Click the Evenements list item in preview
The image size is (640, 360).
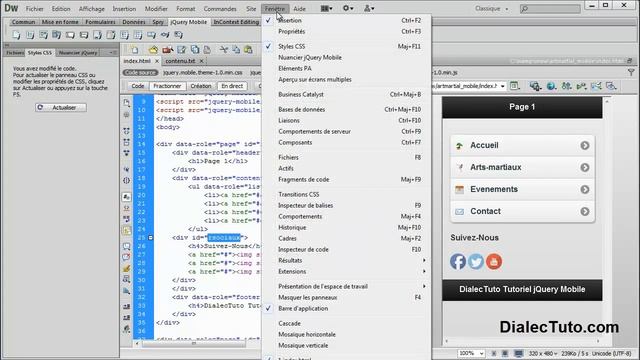click(x=522, y=189)
